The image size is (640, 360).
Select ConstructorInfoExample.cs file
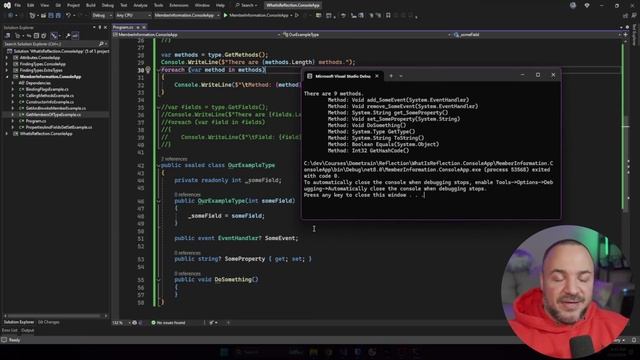click(x=50, y=102)
